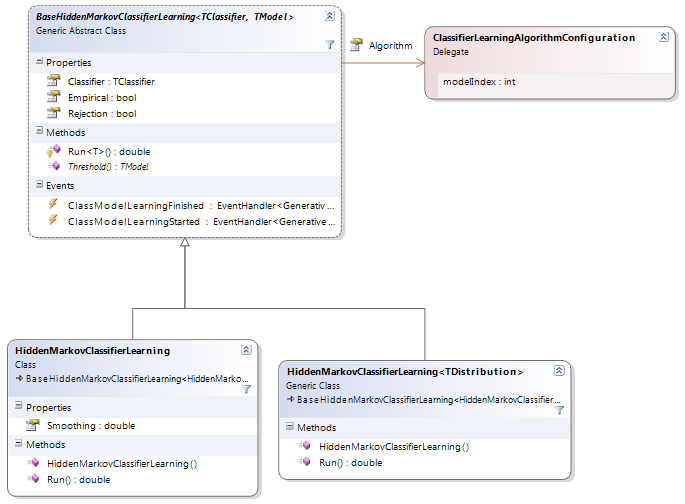
Task: Select 'Threshold() : TModel' method
Action: pos(108,166)
